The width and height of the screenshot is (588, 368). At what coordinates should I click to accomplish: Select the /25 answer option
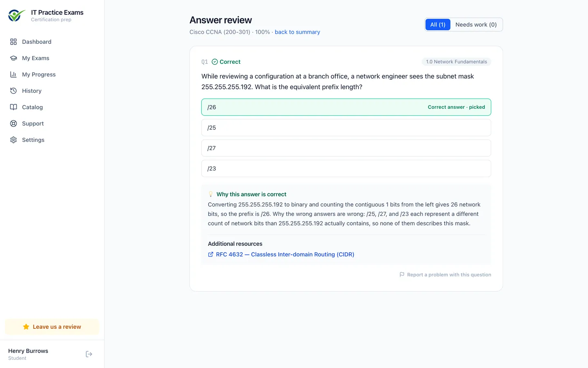(x=346, y=128)
